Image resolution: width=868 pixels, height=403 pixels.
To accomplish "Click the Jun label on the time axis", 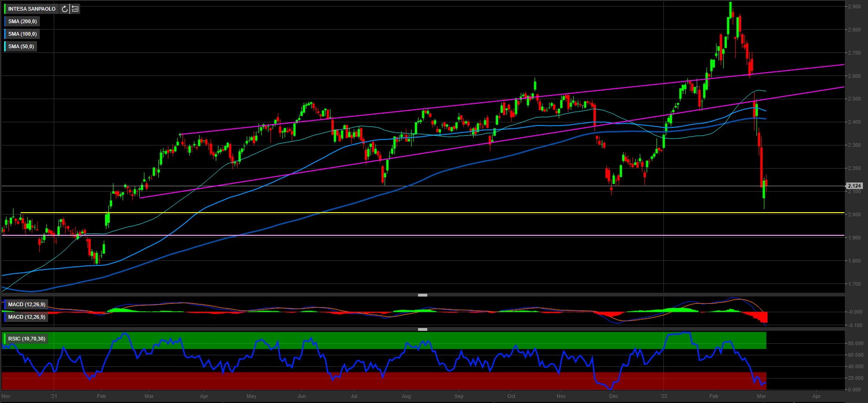I will coord(301,396).
